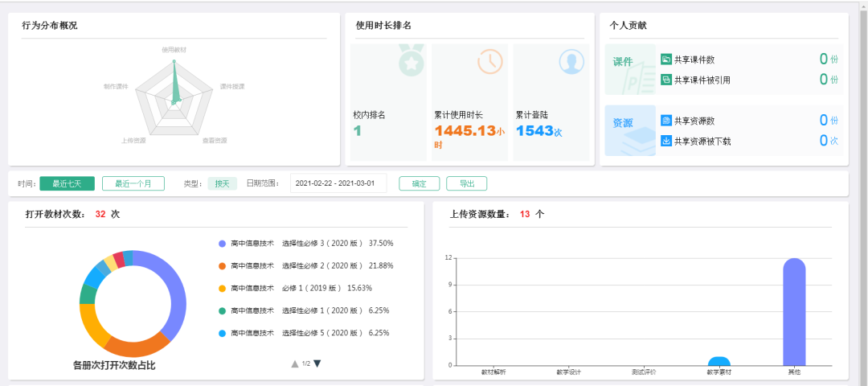Go to next legend page arrow
This screenshot has height=386, width=868.
tap(317, 363)
